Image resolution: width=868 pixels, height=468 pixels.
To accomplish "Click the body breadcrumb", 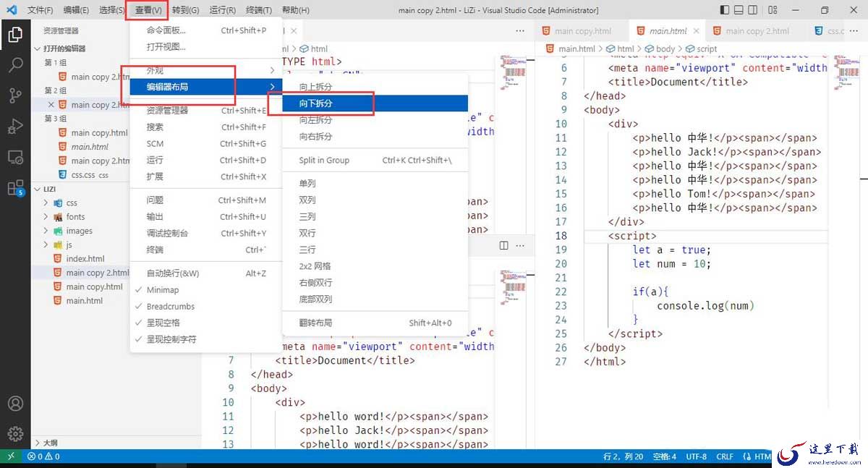I will (x=665, y=49).
